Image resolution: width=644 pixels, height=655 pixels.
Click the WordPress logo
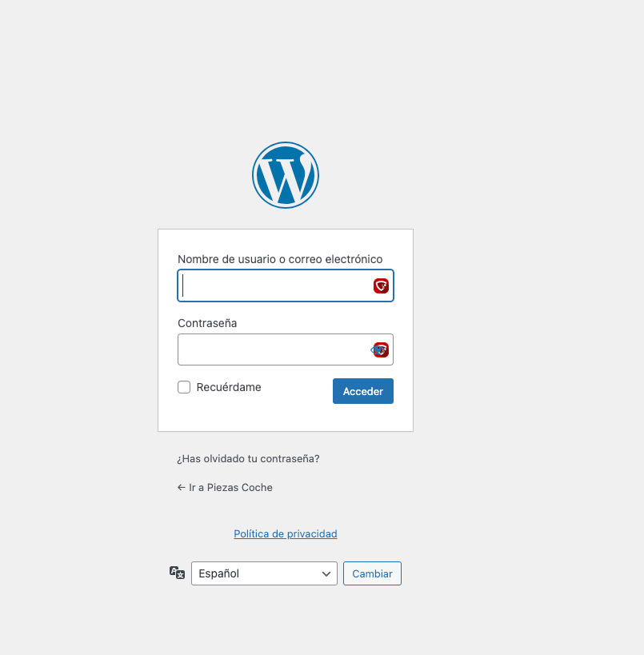tap(286, 175)
